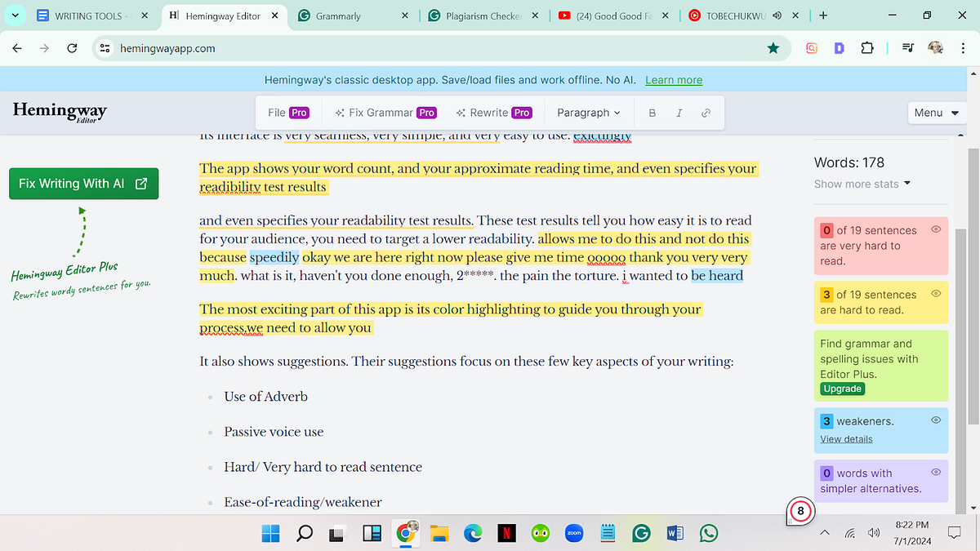Click Fix Writing With AI button
This screenshot has width=980, height=551.
coord(83,184)
